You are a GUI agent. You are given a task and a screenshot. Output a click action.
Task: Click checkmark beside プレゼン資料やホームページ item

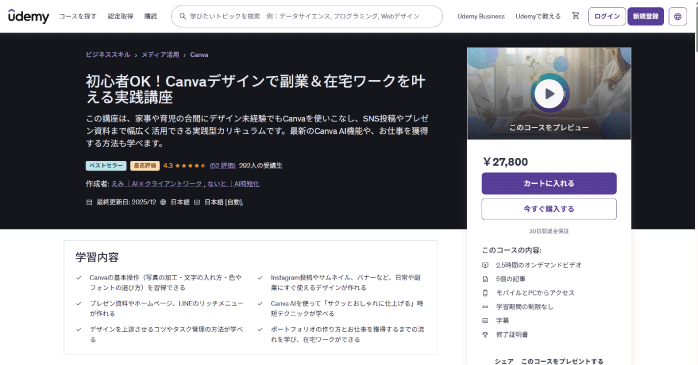point(79,304)
